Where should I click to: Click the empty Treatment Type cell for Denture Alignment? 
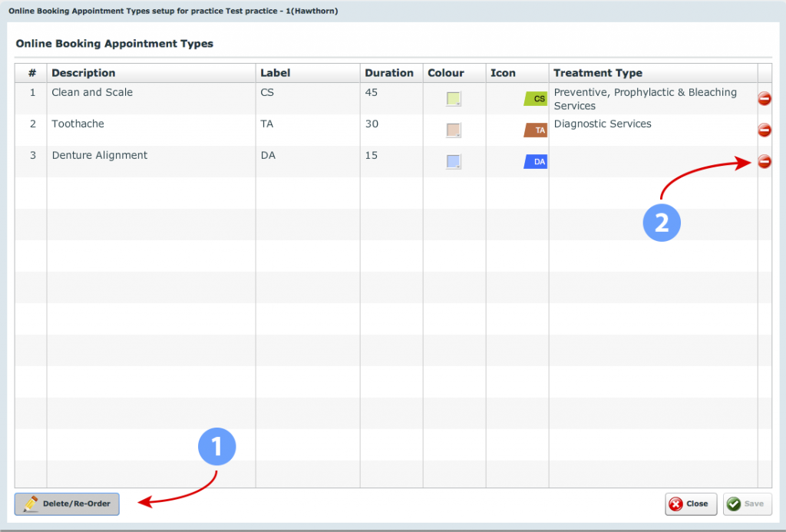point(653,161)
